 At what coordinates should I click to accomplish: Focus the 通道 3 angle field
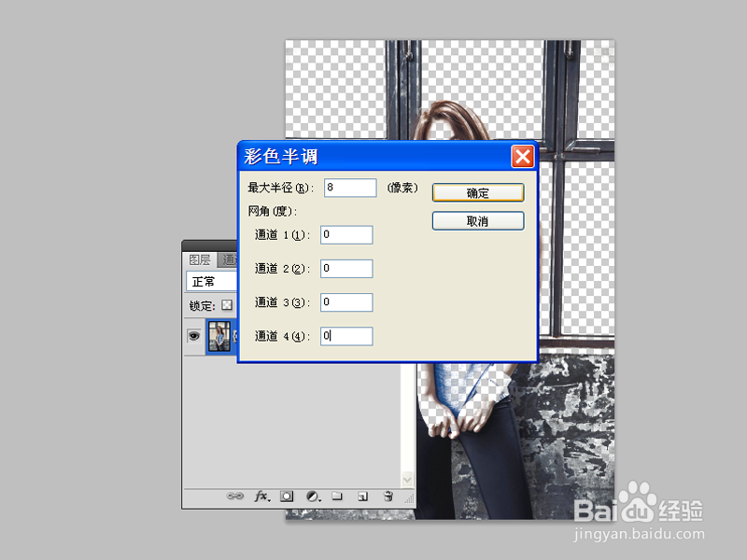click(x=346, y=302)
